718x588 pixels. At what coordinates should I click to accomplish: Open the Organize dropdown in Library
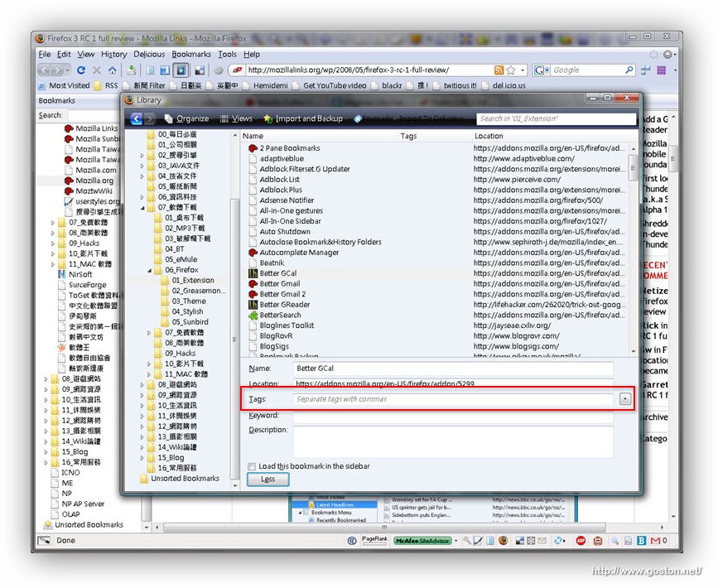pyautogui.click(x=188, y=118)
